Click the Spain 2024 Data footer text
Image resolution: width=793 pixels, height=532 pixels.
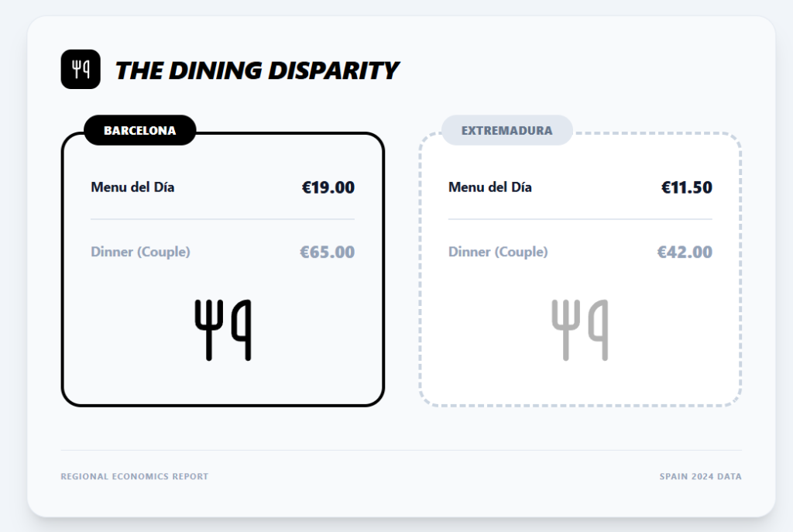(700, 476)
